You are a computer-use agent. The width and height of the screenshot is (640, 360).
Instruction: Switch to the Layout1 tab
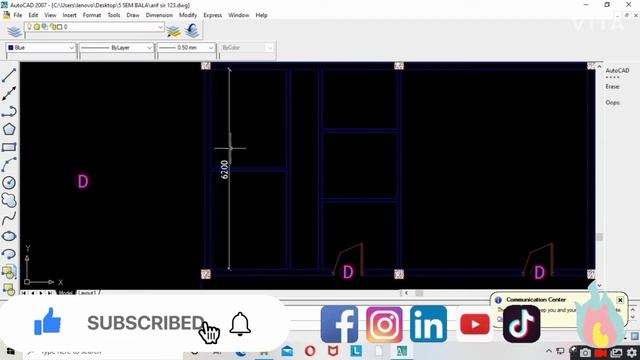(x=87, y=293)
